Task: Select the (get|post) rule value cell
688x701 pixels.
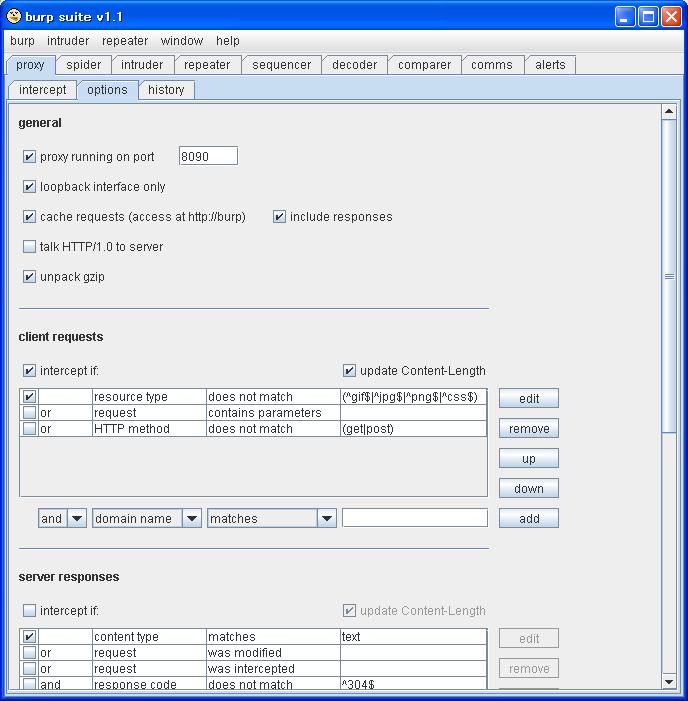Action: point(414,429)
